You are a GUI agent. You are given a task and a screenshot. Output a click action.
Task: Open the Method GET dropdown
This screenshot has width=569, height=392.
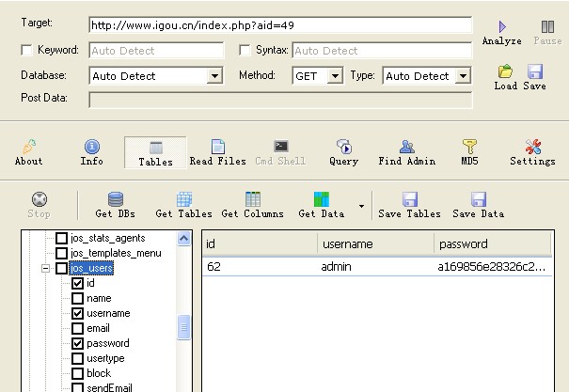click(335, 76)
